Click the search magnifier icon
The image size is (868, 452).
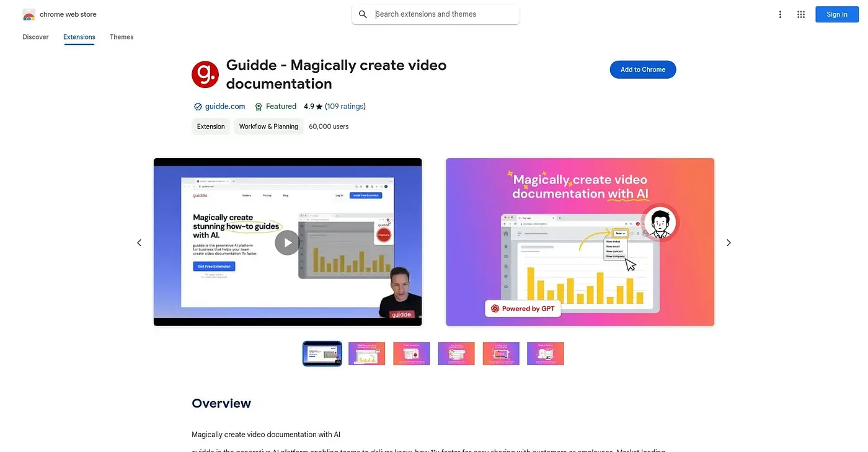[x=363, y=14]
